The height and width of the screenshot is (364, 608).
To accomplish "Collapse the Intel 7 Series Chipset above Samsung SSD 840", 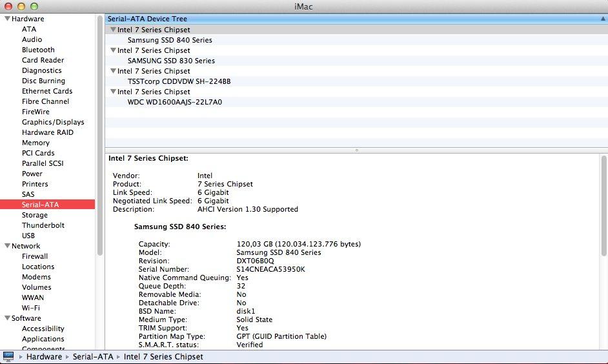I will (113, 30).
